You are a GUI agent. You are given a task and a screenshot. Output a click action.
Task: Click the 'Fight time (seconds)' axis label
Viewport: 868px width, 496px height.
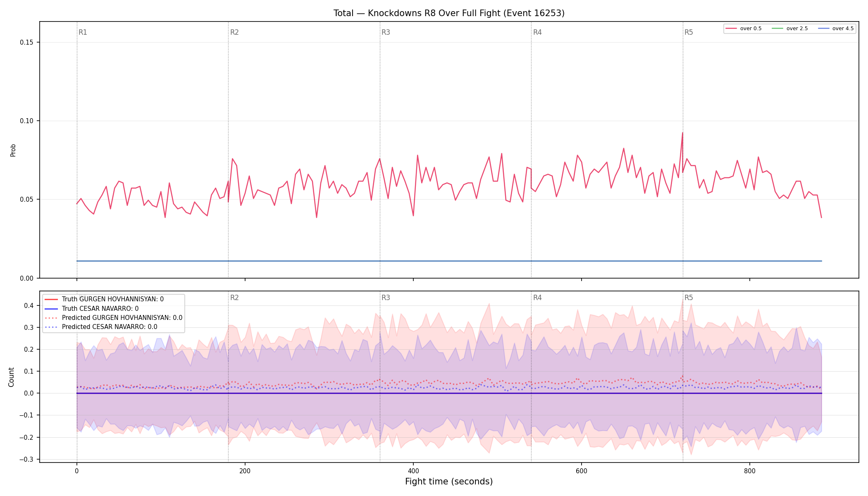[449, 482]
